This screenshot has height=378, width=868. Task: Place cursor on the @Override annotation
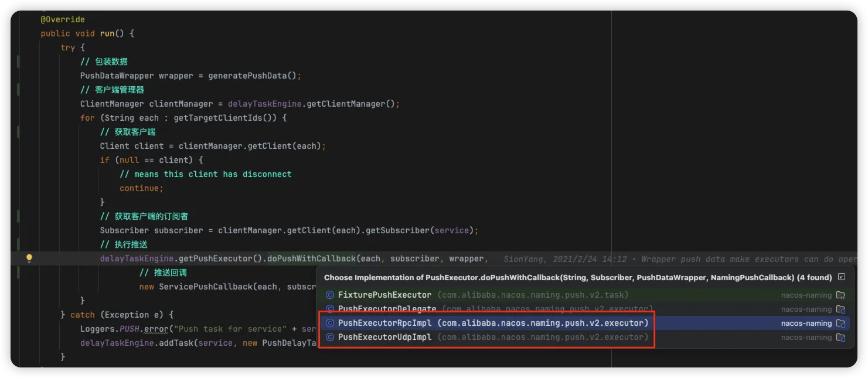click(63, 19)
